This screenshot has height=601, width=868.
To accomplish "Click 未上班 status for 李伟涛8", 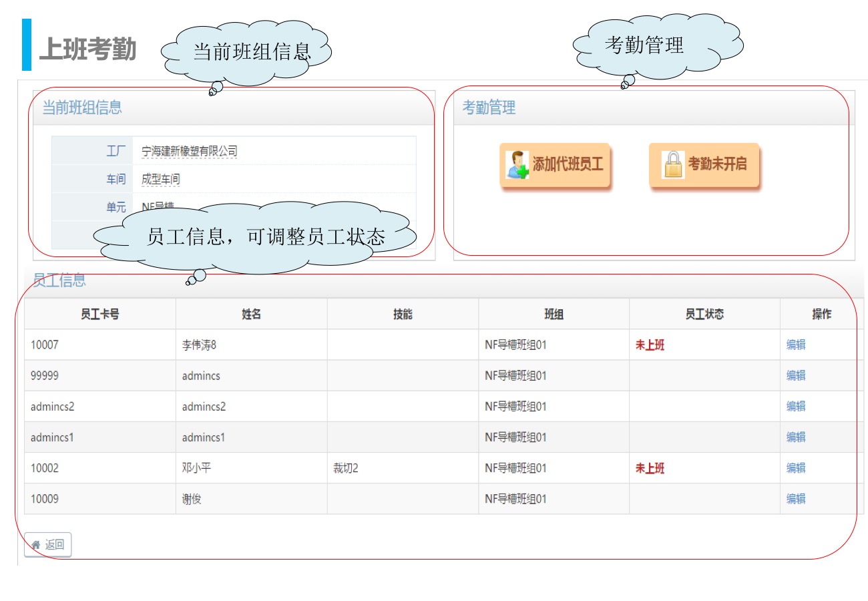I will coord(650,345).
